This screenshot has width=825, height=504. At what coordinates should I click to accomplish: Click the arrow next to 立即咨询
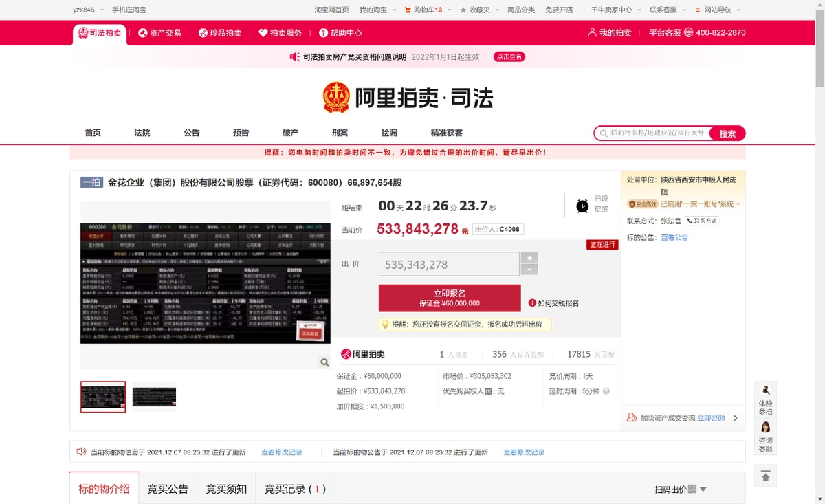[735, 418]
